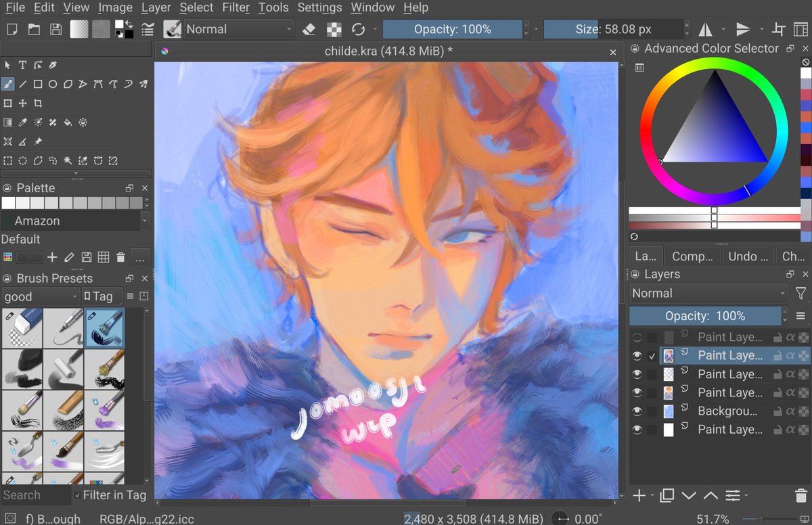Adjust the brush Size slider
The image size is (812, 525).
[613, 29]
